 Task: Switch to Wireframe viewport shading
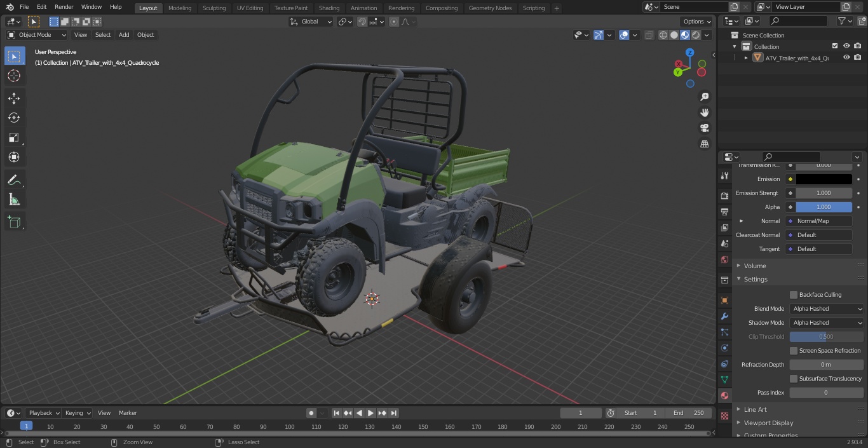pos(663,35)
